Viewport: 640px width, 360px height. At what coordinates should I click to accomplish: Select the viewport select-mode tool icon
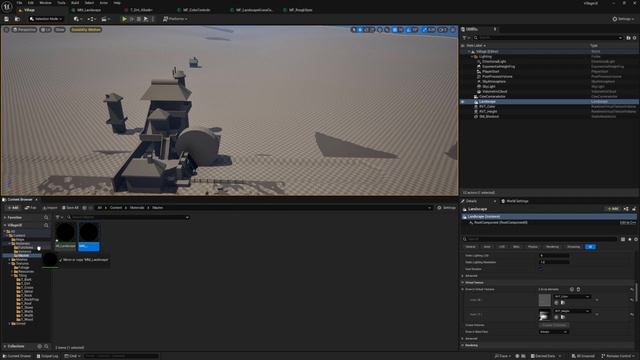click(353, 30)
